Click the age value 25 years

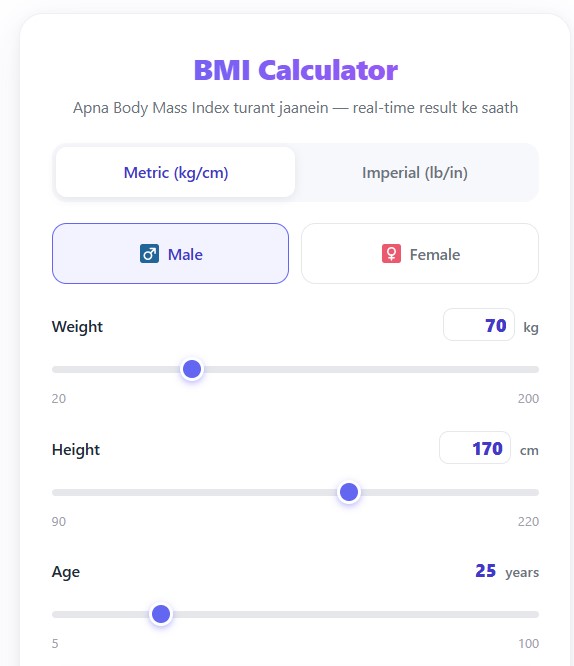[507, 572]
